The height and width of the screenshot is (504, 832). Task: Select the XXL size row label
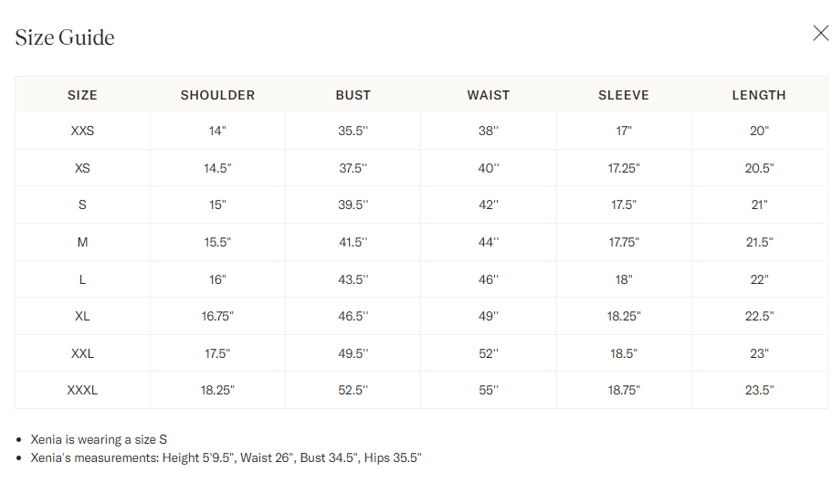(82, 353)
